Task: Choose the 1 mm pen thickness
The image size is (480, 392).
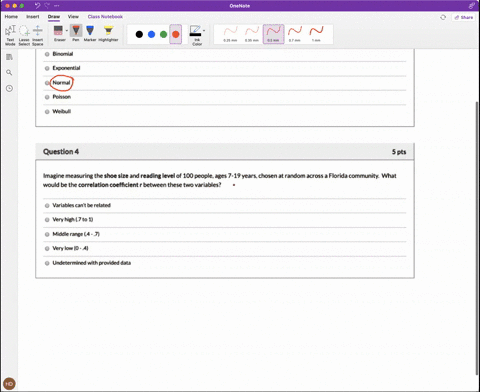Action: [x=316, y=34]
